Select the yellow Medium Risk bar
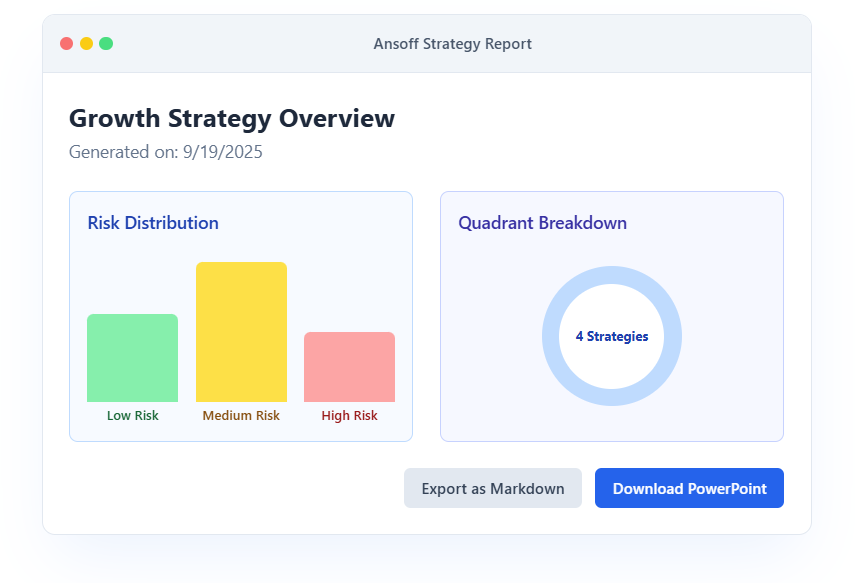 click(241, 332)
